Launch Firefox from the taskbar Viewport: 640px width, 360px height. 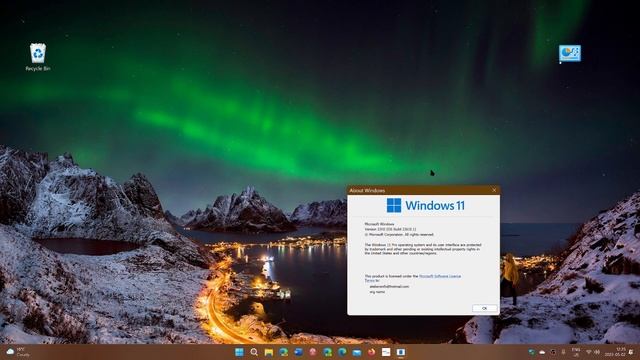coord(371,352)
